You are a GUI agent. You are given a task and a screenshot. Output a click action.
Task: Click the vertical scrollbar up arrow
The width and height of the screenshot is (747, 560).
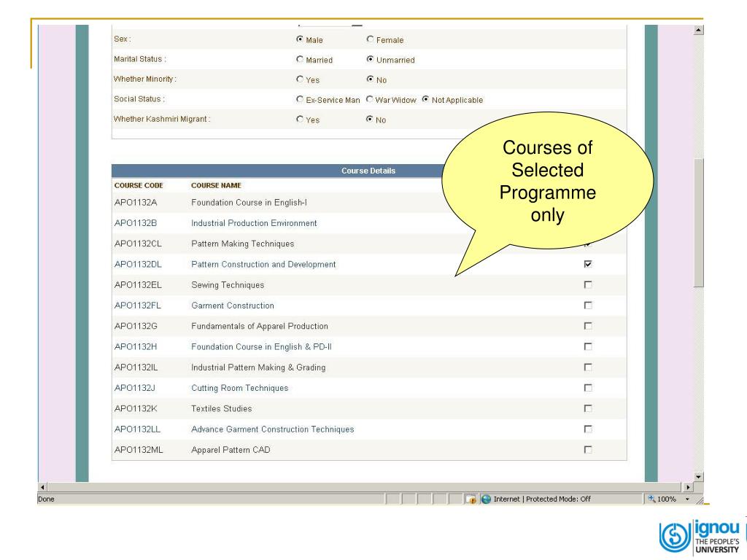pyautogui.click(x=698, y=30)
